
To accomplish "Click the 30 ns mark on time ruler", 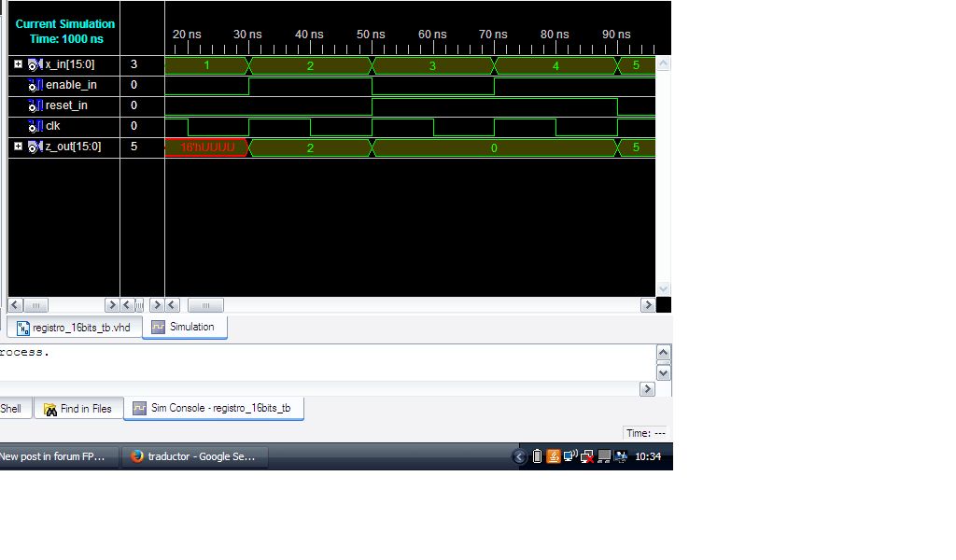I will 247,35.
